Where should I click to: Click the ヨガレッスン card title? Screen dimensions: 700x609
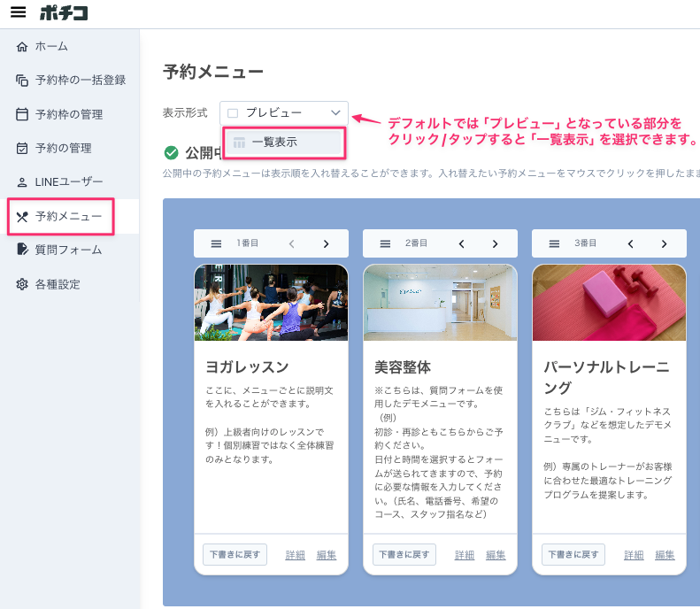pyautogui.click(x=247, y=367)
